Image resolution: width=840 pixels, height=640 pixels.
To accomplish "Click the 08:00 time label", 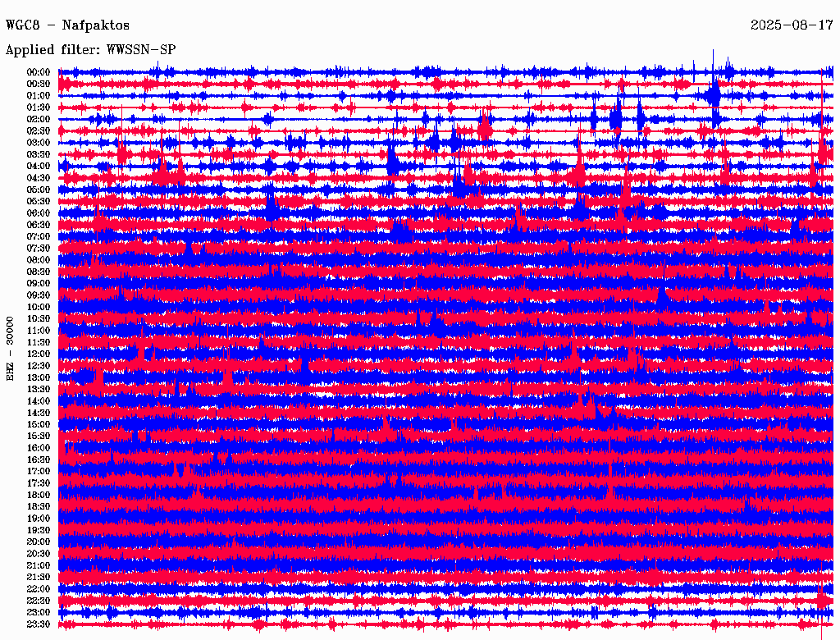I will pyautogui.click(x=39, y=260).
